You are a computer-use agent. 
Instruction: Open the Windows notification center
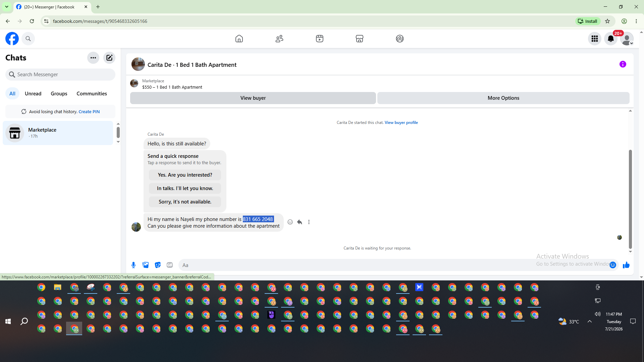tap(633, 321)
